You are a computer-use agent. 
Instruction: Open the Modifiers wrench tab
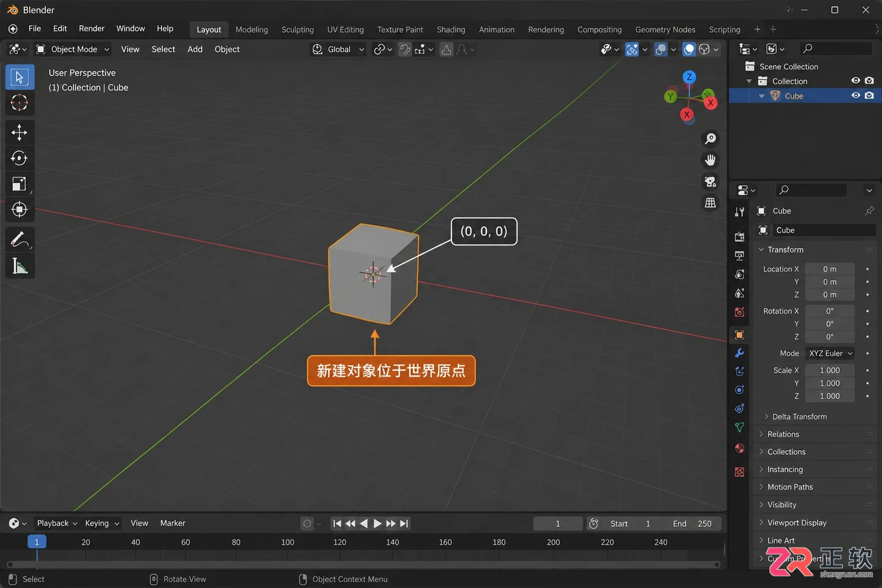[x=740, y=353]
